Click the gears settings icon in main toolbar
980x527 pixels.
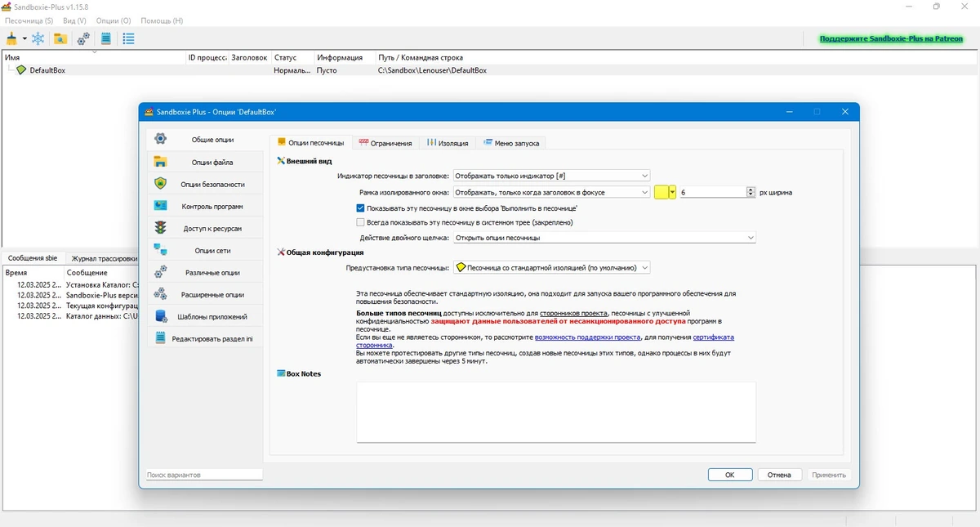pos(83,38)
